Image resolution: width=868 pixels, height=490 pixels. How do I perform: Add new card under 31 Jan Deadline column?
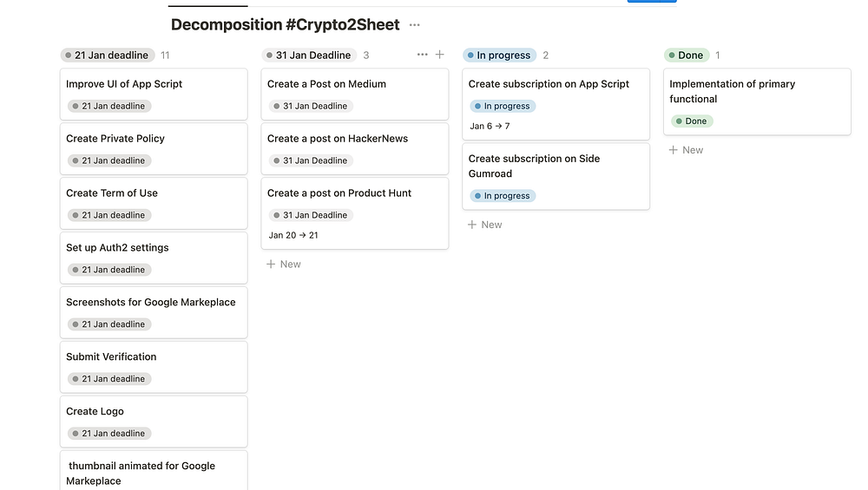284,264
